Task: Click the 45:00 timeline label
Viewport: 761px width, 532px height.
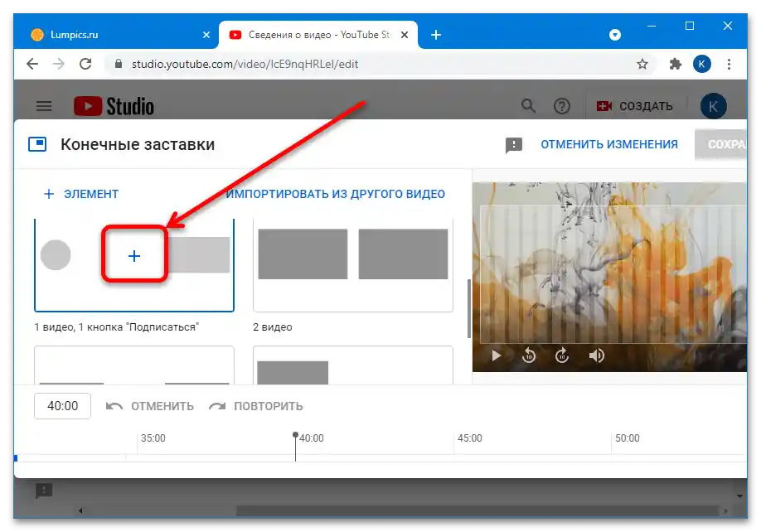Action: click(x=469, y=438)
